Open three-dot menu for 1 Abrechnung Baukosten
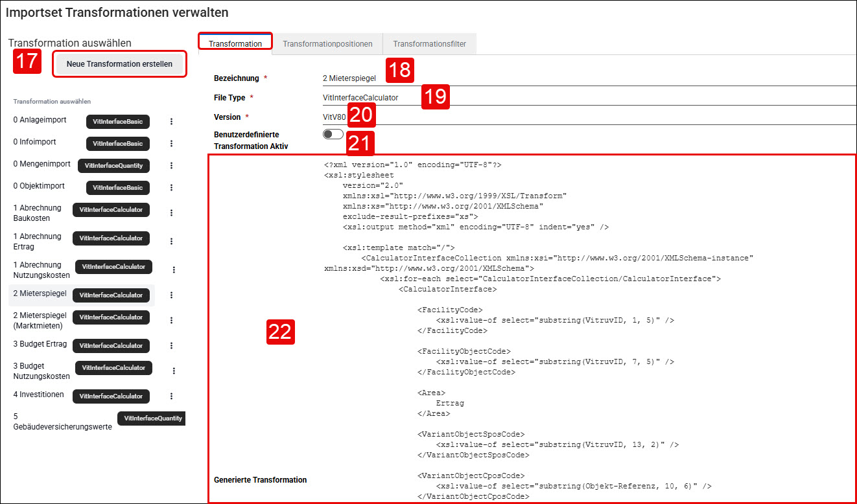This screenshot has height=504, width=857. [171, 212]
